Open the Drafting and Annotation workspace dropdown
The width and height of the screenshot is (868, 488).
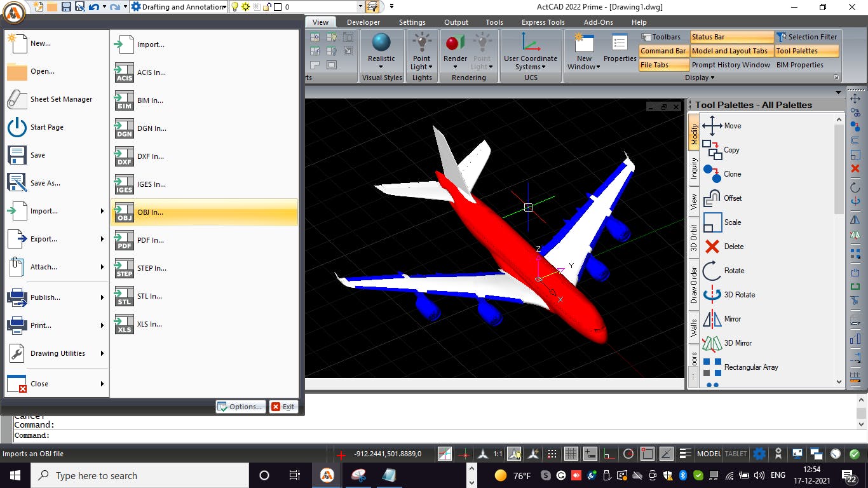(x=179, y=7)
